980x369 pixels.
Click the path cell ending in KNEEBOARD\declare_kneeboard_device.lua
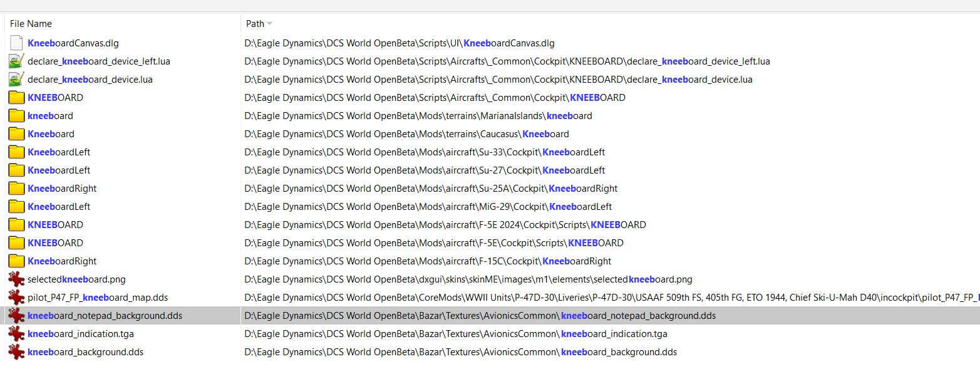click(498, 80)
